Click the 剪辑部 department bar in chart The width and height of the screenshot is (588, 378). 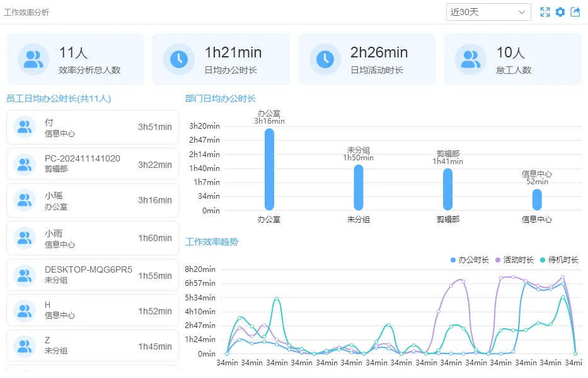click(x=447, y=189)
